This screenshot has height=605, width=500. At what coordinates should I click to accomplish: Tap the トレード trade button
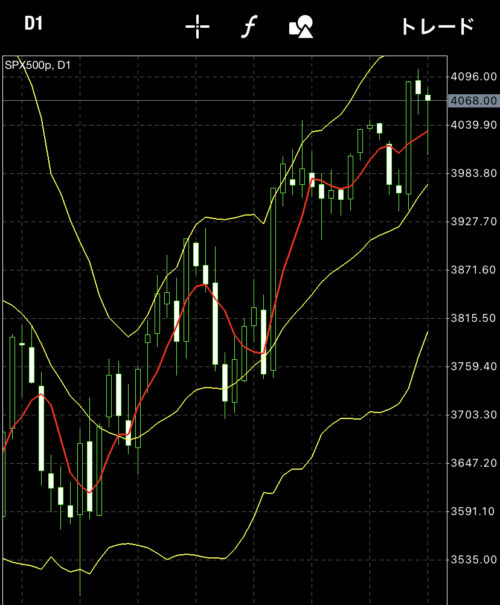click(437, 27)
